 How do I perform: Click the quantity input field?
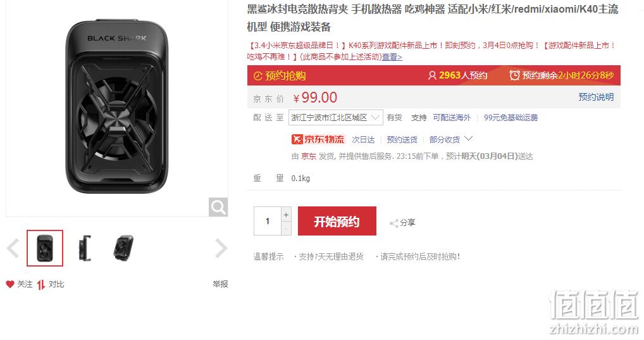coord(268,221)
